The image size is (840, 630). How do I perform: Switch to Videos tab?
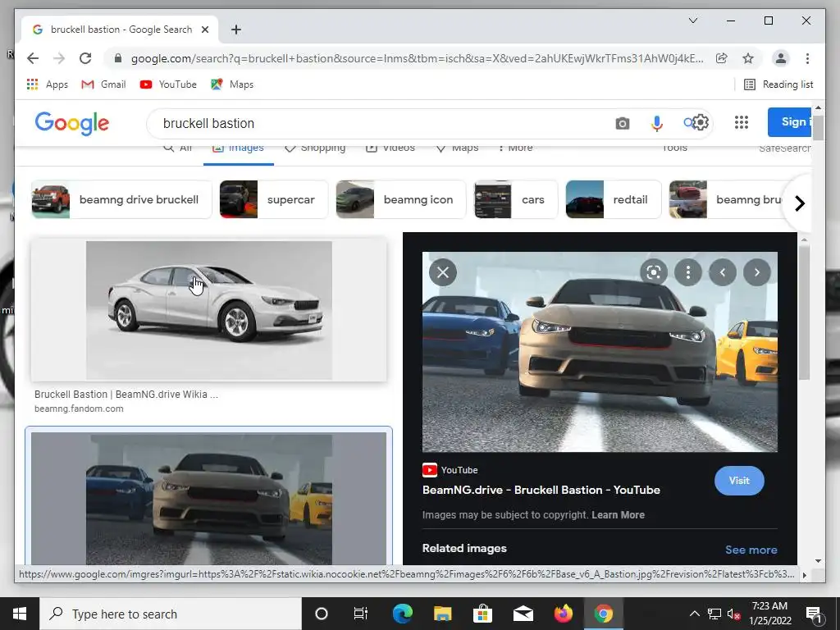click(390, 148)
